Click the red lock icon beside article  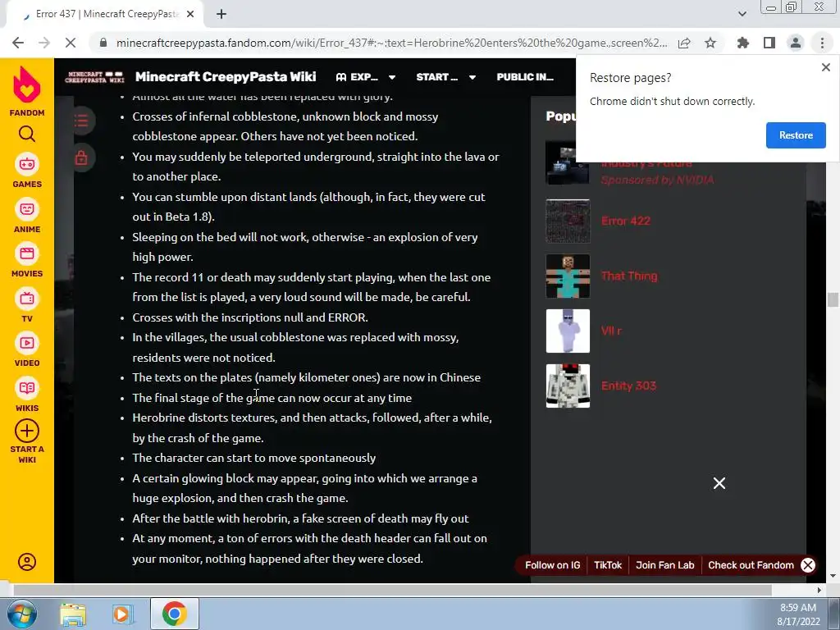tap(81, 158)
